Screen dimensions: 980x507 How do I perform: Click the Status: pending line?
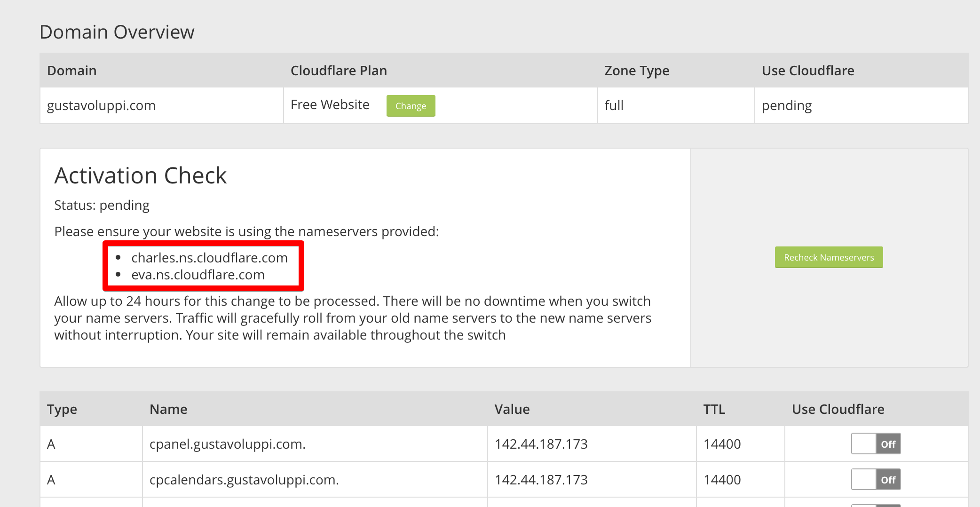point(102,205)
